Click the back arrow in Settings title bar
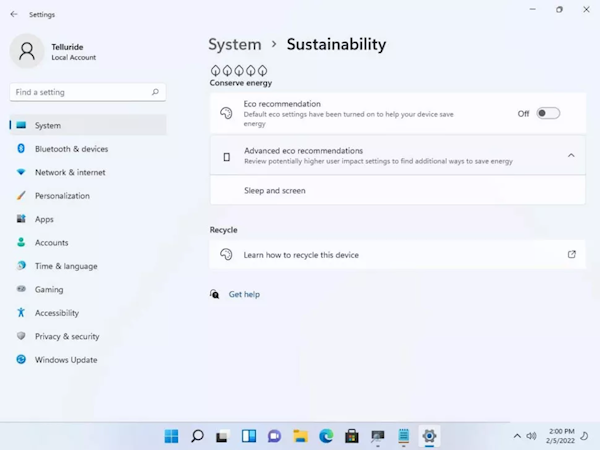Viewport: 600px width, 450px height. 13,14
